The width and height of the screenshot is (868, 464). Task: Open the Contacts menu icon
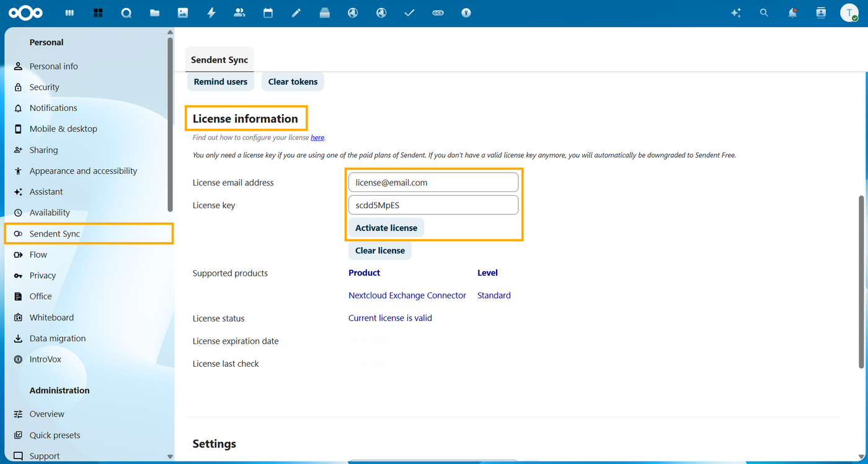821,13
